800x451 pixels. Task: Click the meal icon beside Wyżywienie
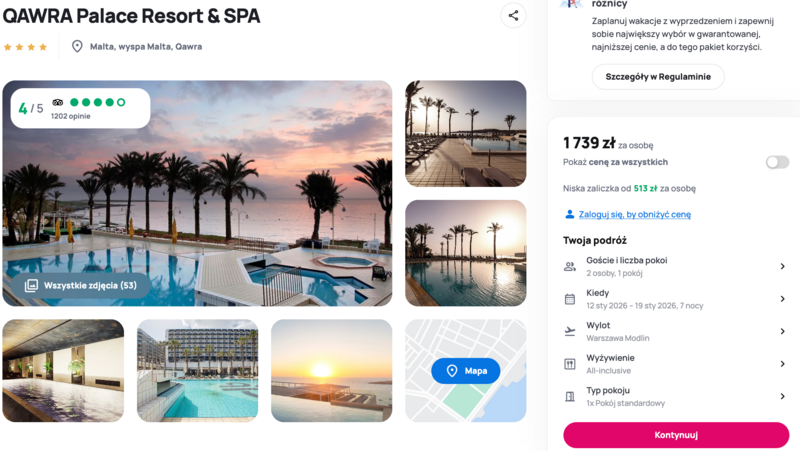(570, 364)
